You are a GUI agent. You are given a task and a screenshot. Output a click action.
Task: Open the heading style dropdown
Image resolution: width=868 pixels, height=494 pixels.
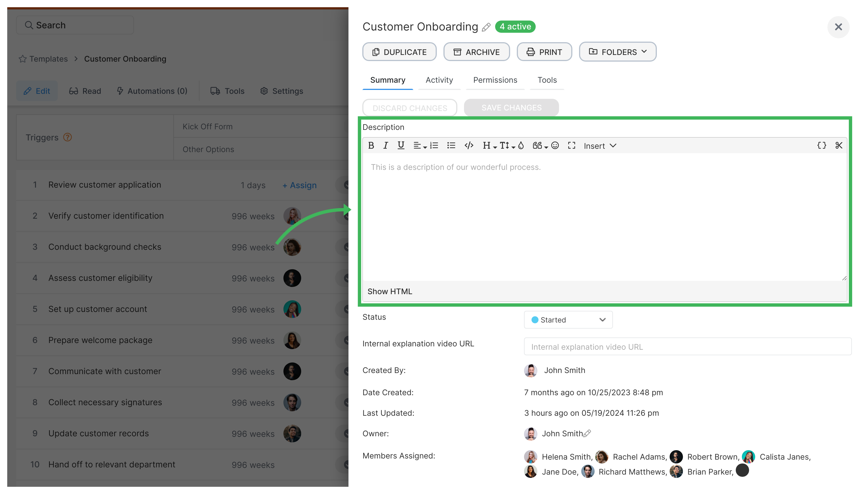point(489,145)
